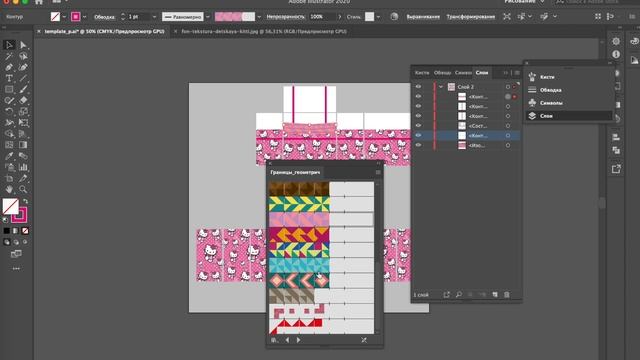
Task: Open brush libraries menu icon in brush panel
Action: (x=274, y=340)
